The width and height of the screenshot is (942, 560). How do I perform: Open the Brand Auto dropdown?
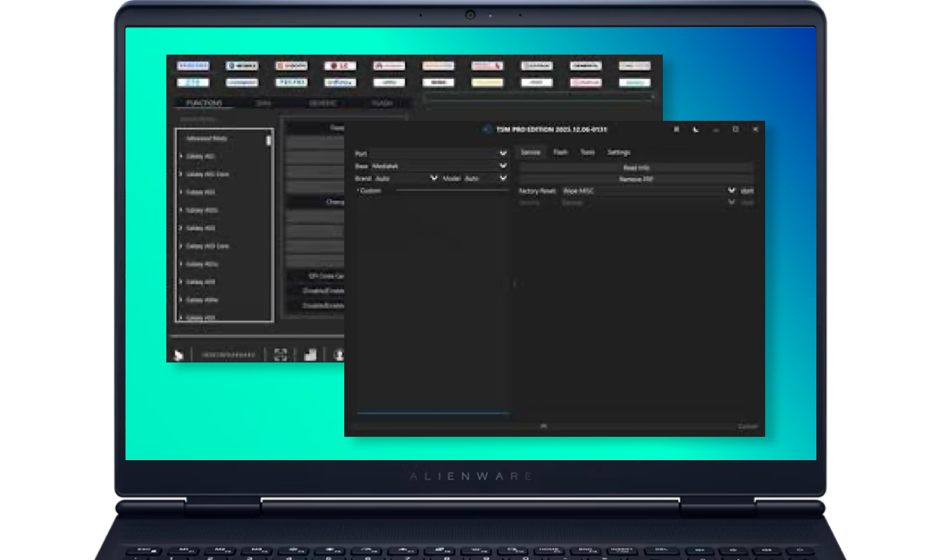coord(407,178)
